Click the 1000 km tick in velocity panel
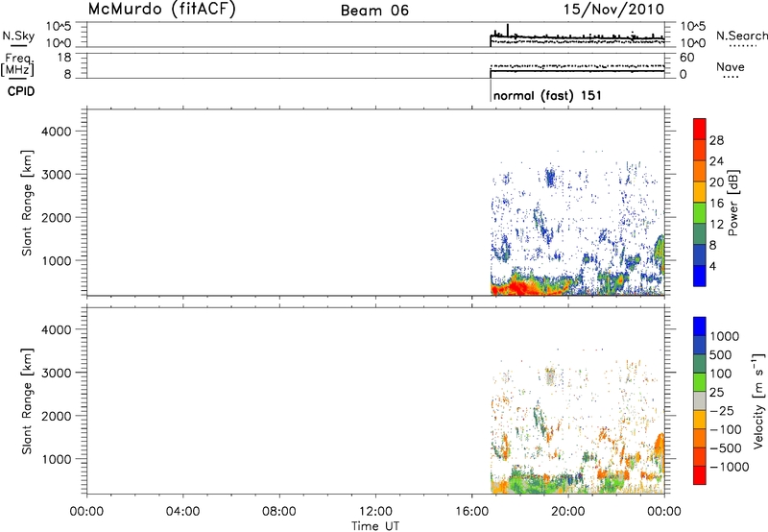 56,459
